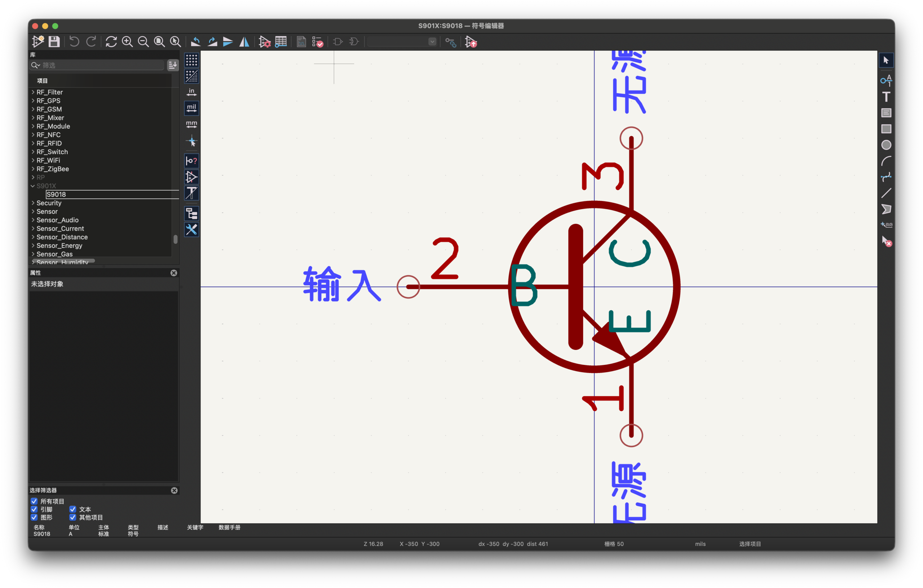Select the RF_Module library entry
Image resolution: width=923 pixels, height=588 pixels.
[53, 126]
